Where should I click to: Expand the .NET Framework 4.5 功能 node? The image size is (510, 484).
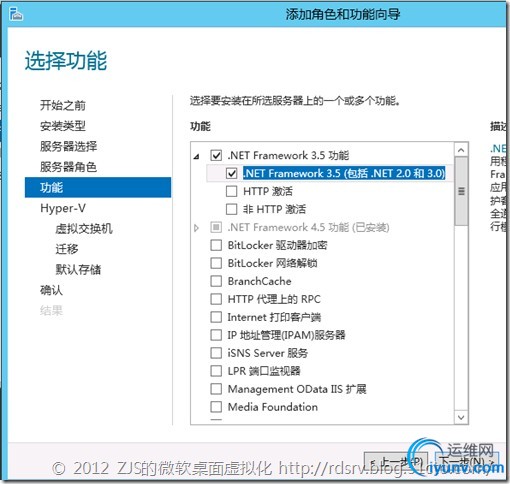coord(196,228)
